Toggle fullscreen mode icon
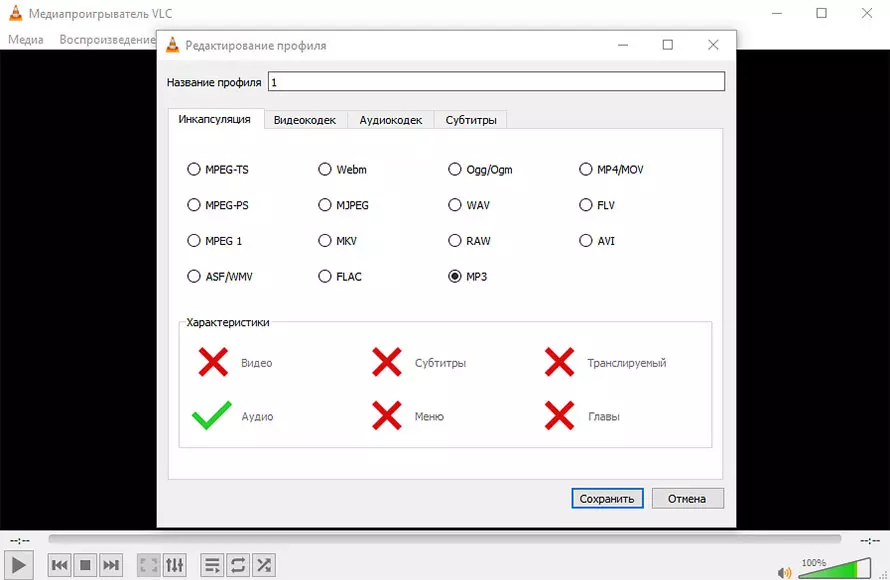This screenshot has width=890, height=580. [x=149, y=565]
